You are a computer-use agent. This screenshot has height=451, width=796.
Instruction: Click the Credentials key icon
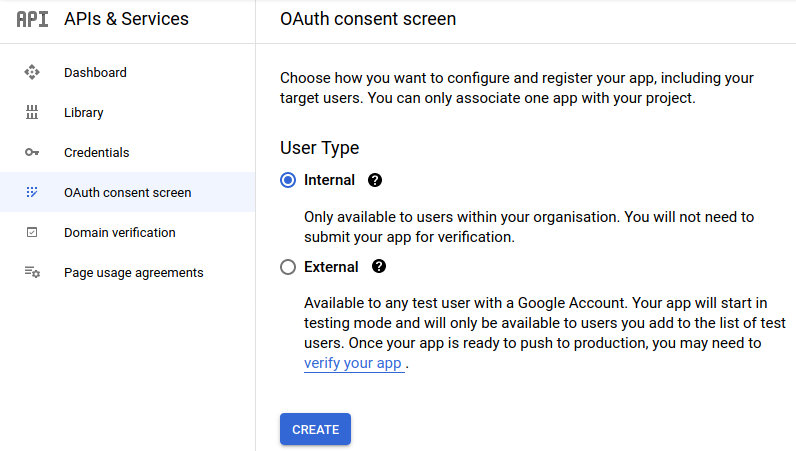pyautogui.click(x=32, y=153)
